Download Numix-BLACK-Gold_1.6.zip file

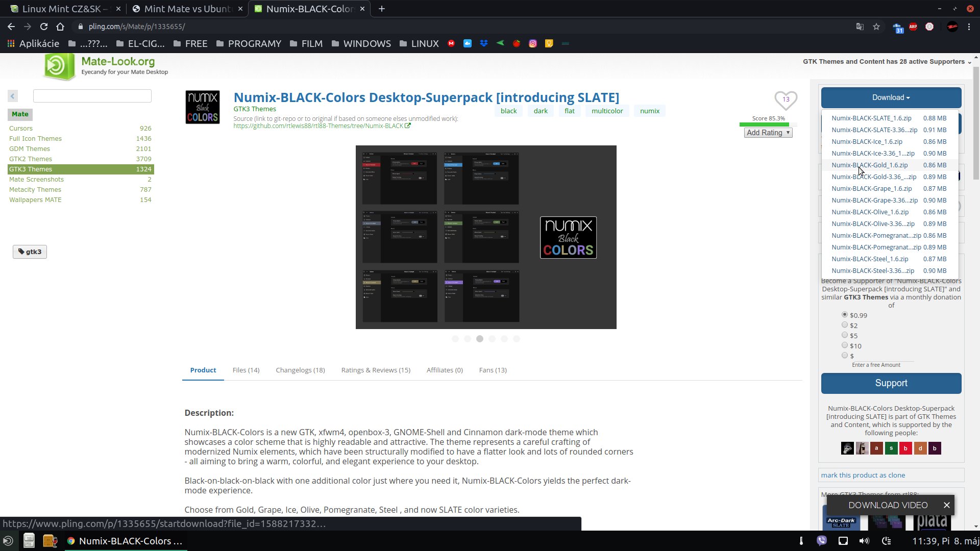[x=869, y=165]
